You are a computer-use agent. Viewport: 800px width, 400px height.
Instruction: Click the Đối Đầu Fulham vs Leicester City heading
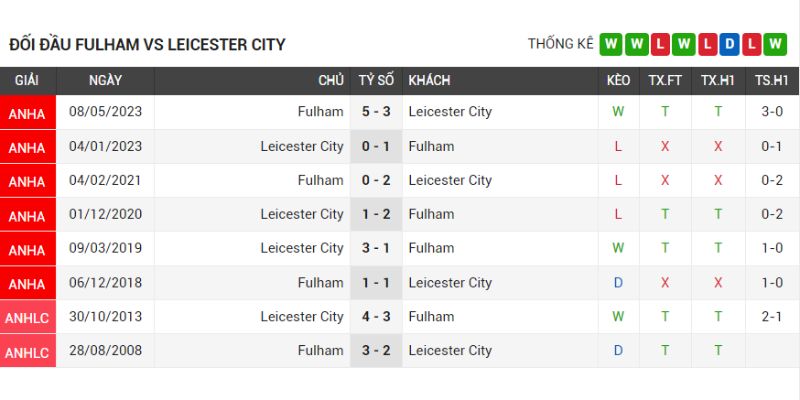click(147, 44)
